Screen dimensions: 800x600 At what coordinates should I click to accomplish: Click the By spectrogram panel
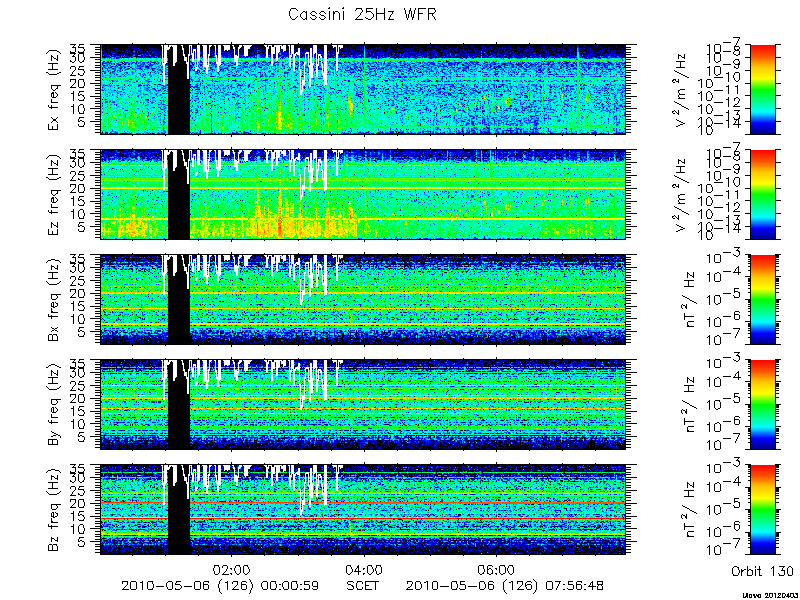point(363,405)
